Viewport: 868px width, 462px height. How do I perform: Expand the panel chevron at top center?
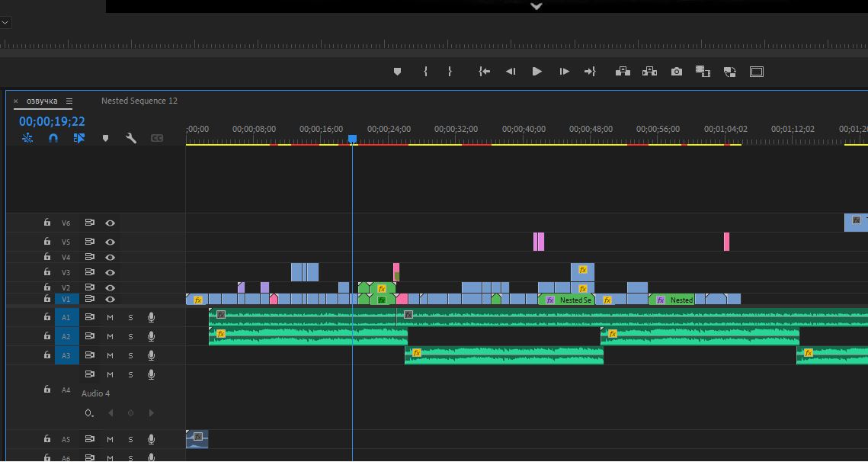click(536, 6)
